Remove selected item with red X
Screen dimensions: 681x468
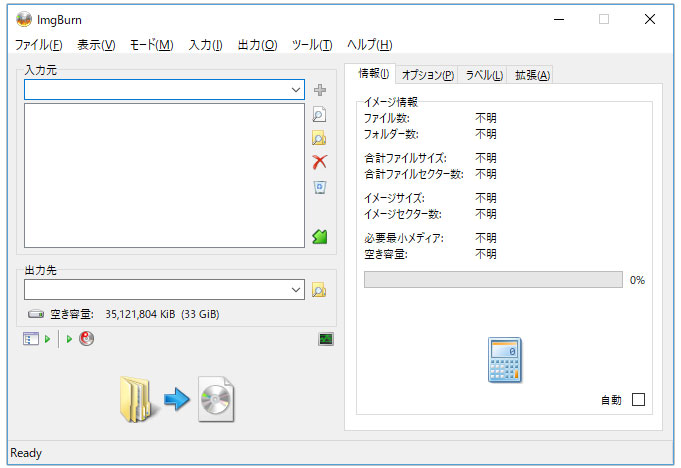pyautogui.click(x=320, y=162)
